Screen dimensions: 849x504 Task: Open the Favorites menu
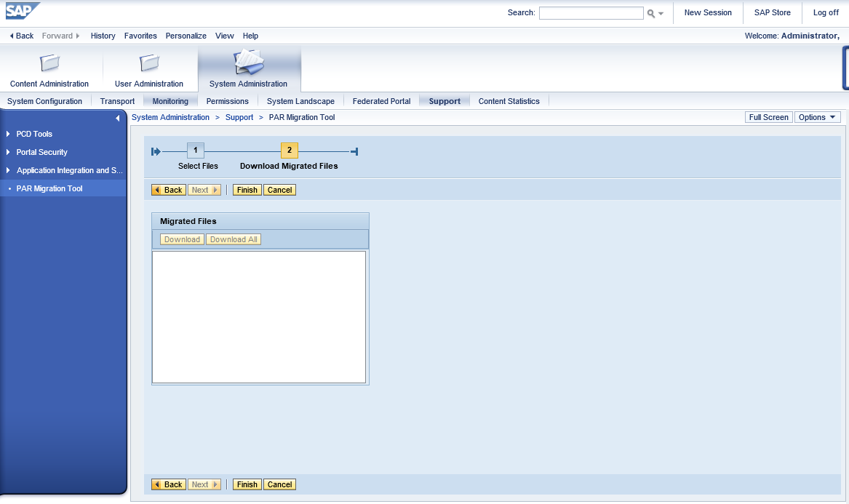click(140, 36)
